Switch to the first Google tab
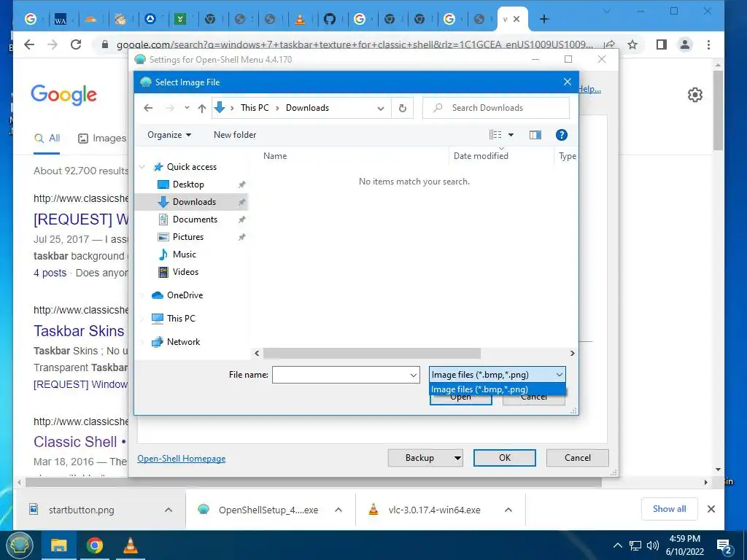This screenshot has width=747, height=560. (x=31, y=19)
